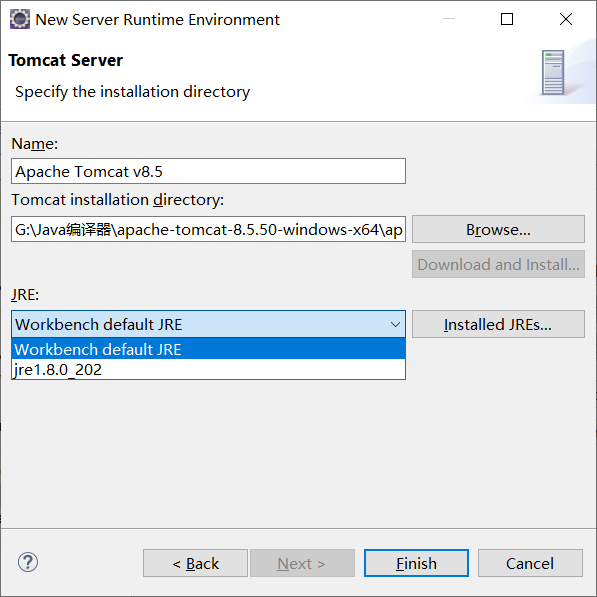The height and width of the screenshot is (597, 597).
Task: Browse for Tomcat installation directory
Action: pos(498,229)
